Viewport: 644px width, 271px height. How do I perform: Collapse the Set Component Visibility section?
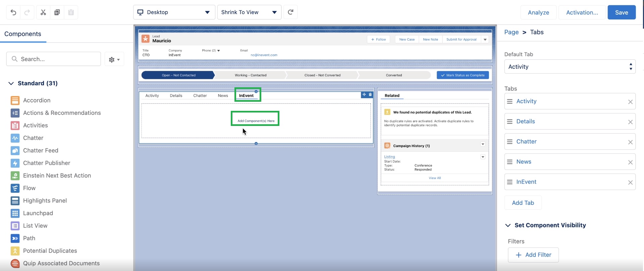coord(508,225)
